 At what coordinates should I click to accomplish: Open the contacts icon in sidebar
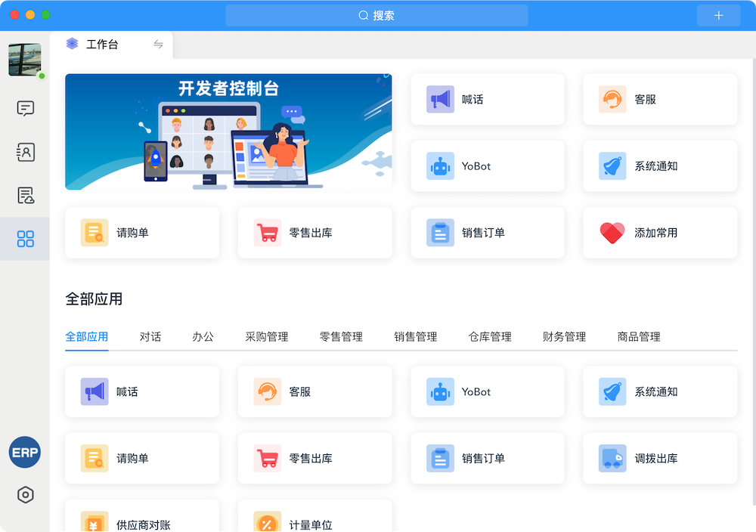tap(25, 152)
